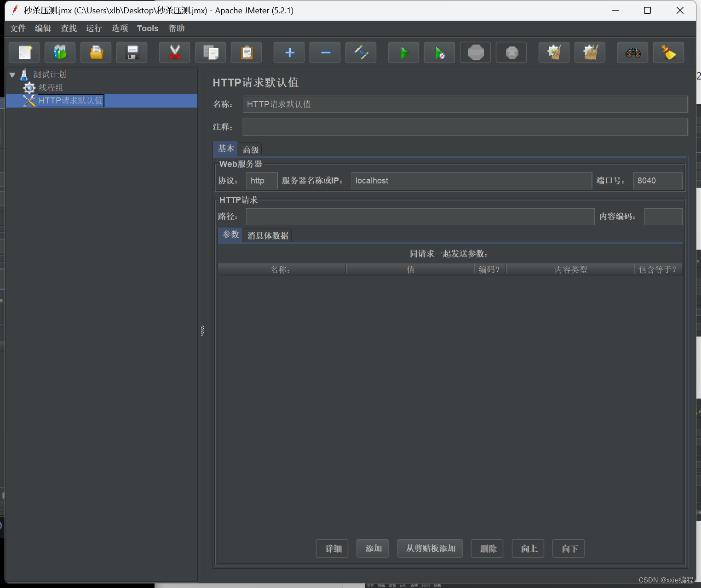Click the Reset Search broom icon
This screenshot has width=701, height=588.
pyautogui.click(x=669, y=52)
